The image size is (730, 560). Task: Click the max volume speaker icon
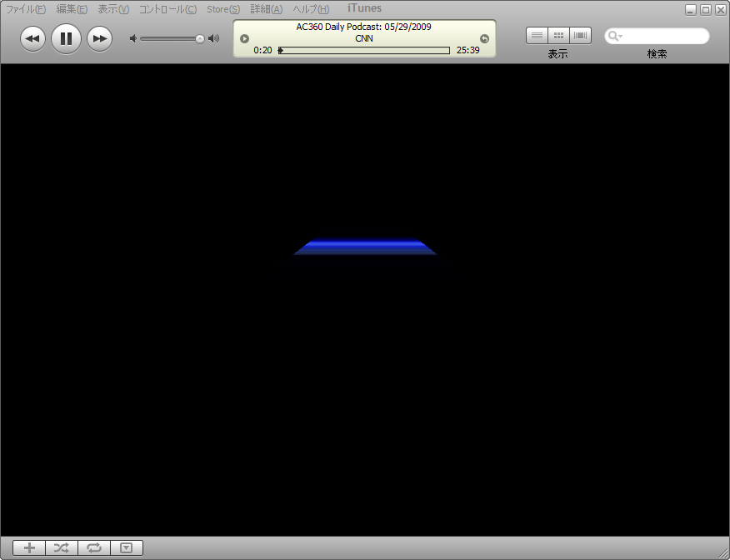click(x=213, y=38)
